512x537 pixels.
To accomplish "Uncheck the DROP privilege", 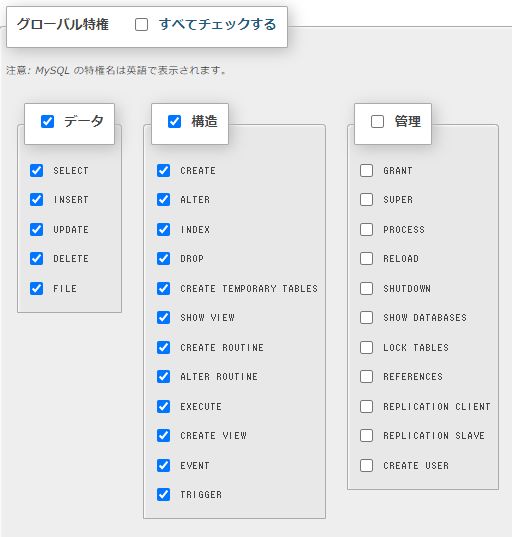I will pyautogui.click(x=163, y=259).
